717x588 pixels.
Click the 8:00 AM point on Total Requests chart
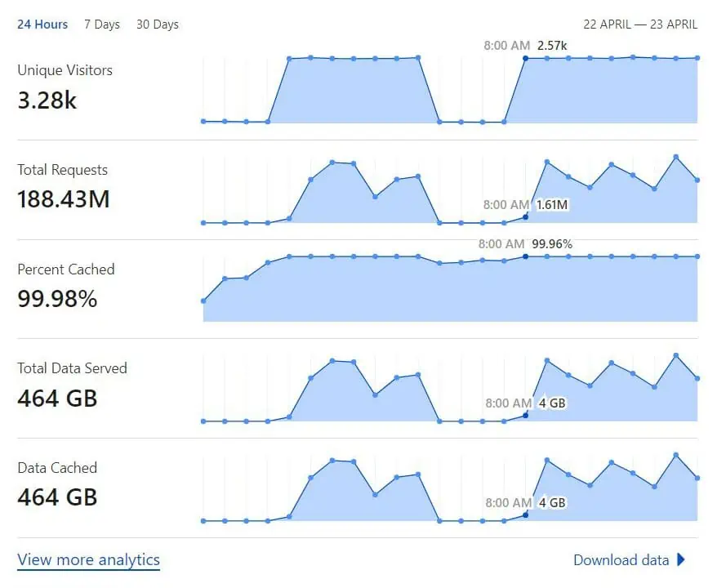pyautogui.click(x=525, y=216)
